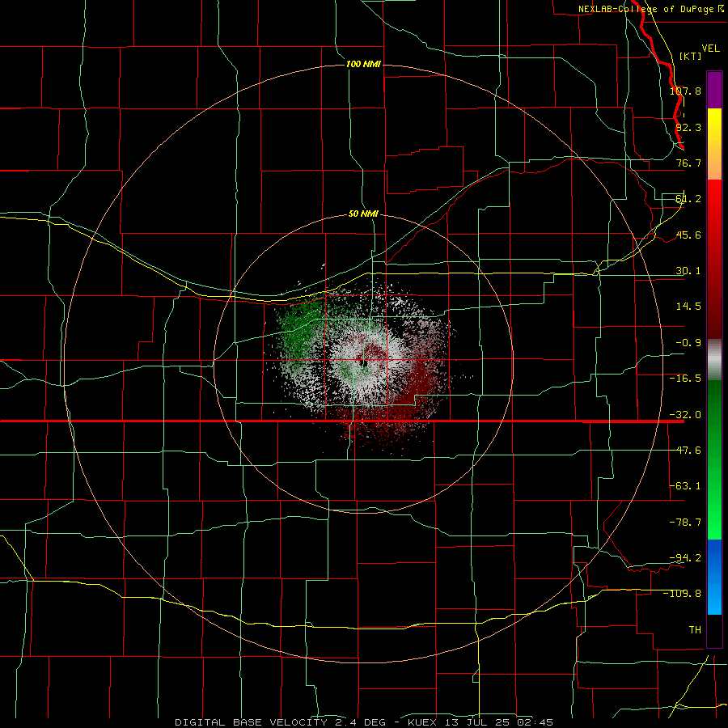Click the radar site center point

pos(365,363)
